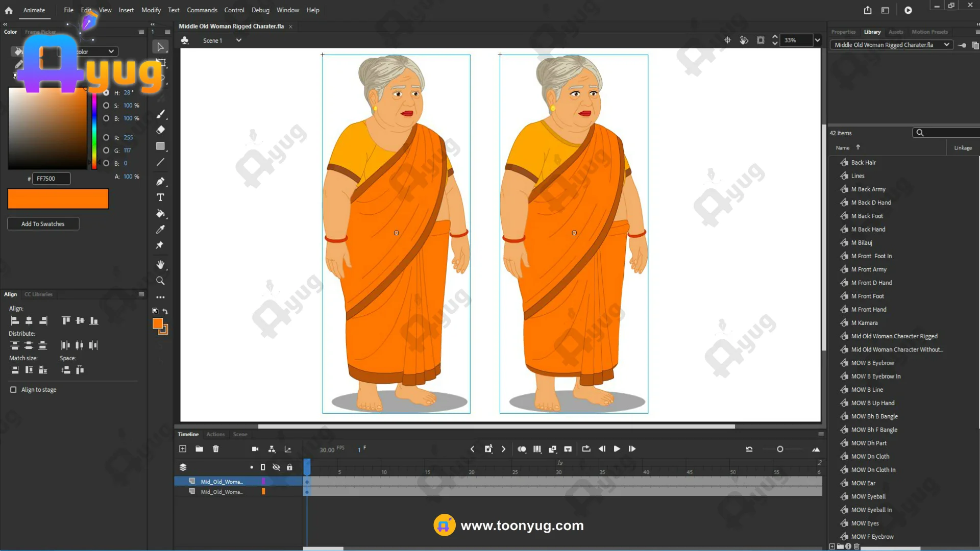980x551 pixels.
Task: Select the H hue radio button
Action: coord(106,93)
